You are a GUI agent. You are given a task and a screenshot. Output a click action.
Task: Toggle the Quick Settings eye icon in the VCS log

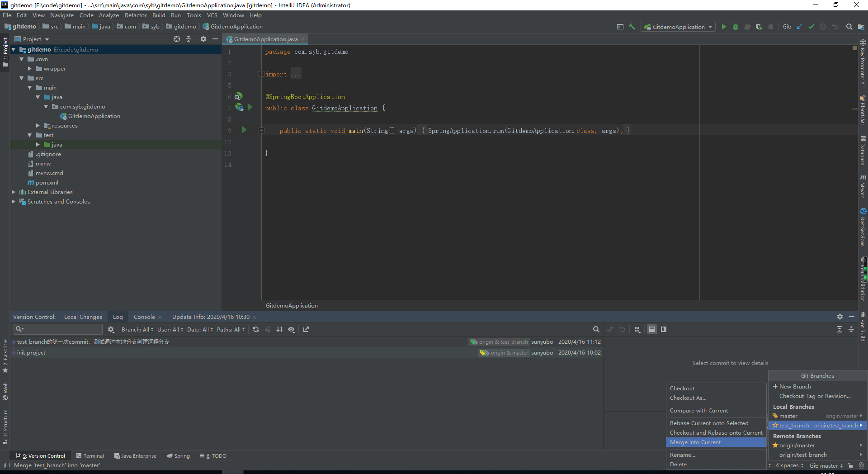coord(292,329)
